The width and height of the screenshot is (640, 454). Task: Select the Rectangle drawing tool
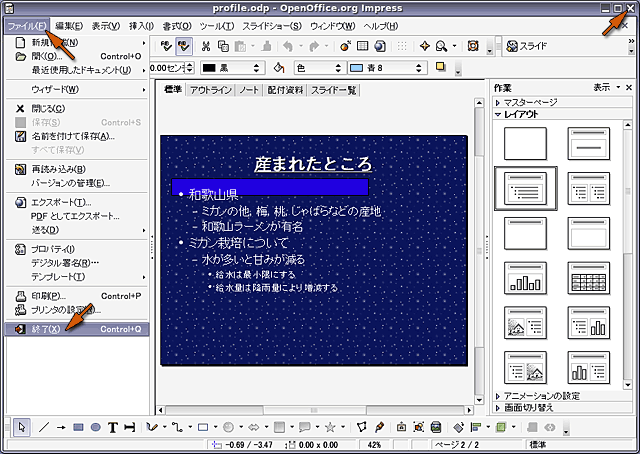pos(78,427)
